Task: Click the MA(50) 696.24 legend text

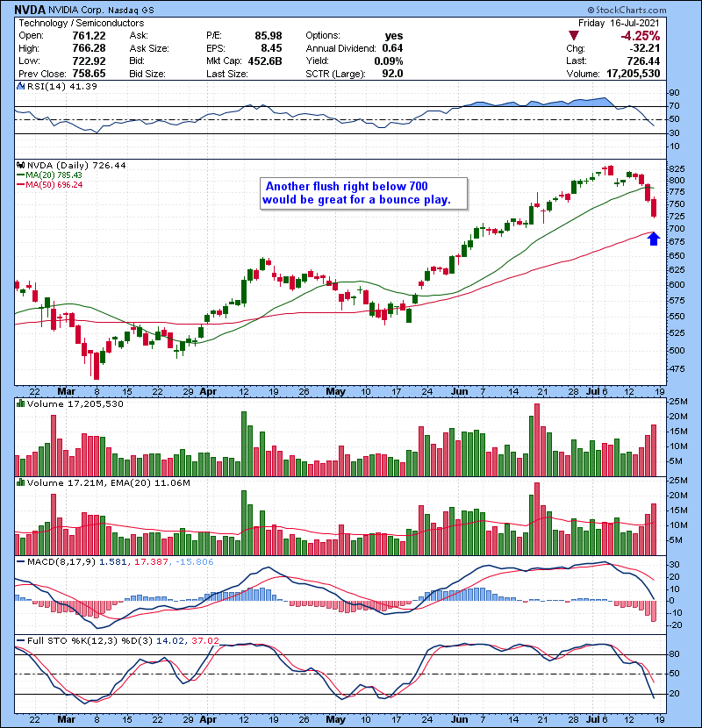Action: [54, 185]
